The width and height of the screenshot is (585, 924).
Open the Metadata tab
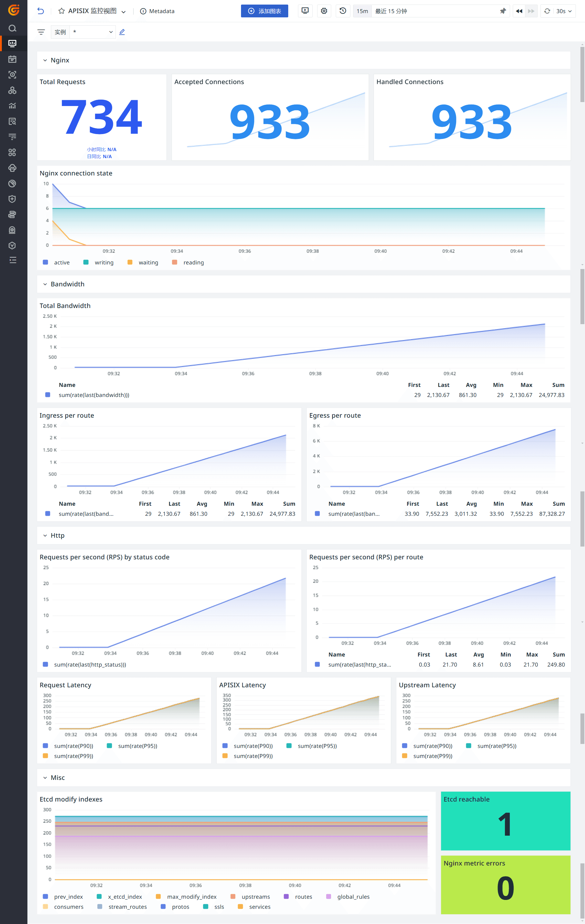point(158,11)
